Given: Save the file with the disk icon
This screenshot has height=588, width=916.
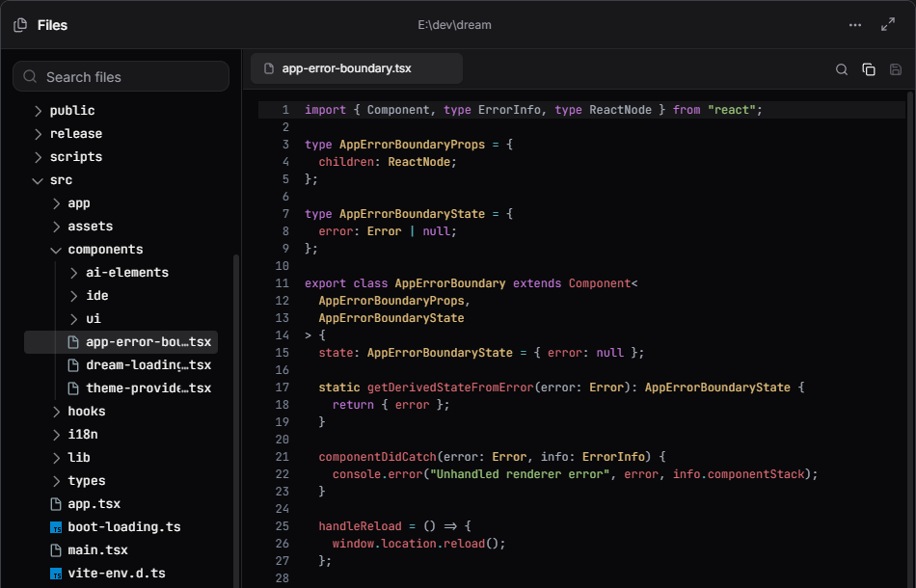Looking at the screenshot, I should coord(896,69).
